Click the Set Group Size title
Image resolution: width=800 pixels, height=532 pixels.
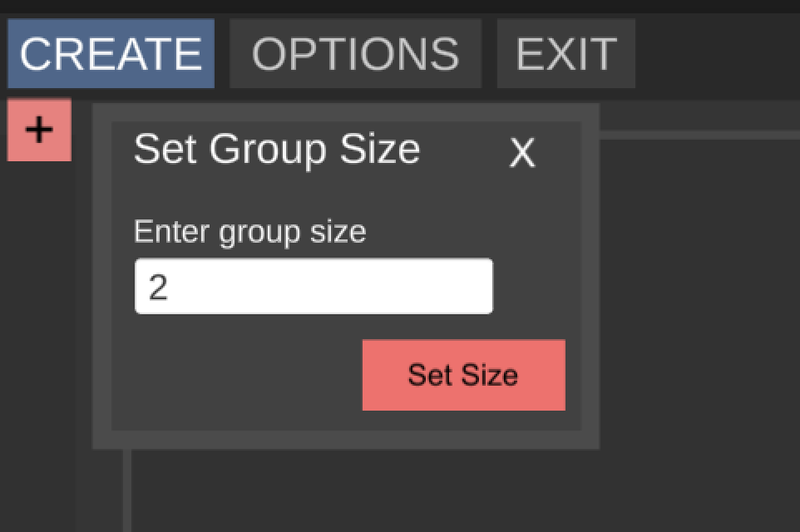pyautogui.click(x=278, y=150)
